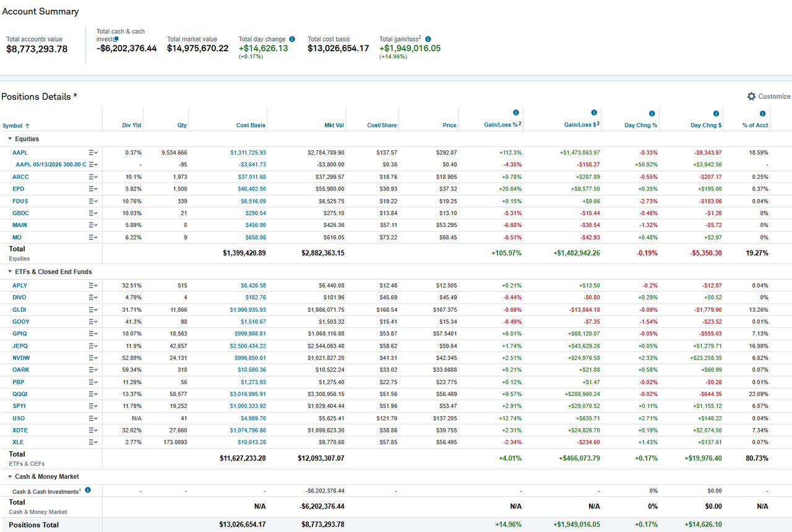Sort by the Cost/Share column header

click(382, 125)
